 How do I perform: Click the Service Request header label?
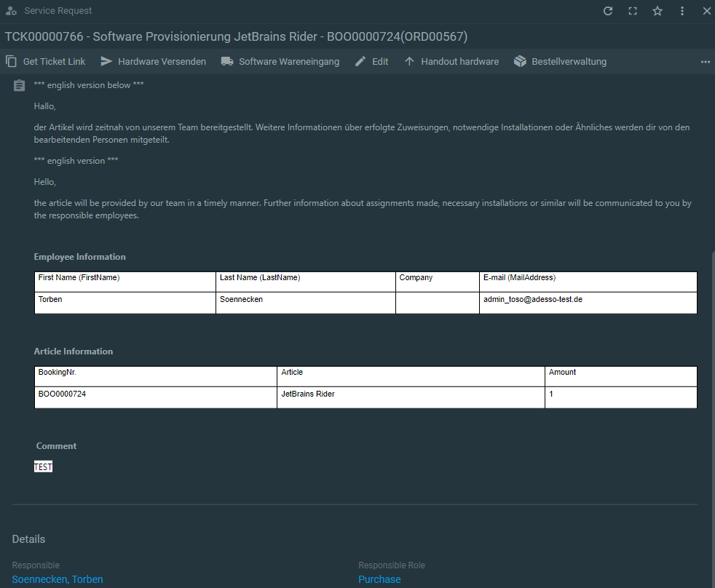point(58,11)
